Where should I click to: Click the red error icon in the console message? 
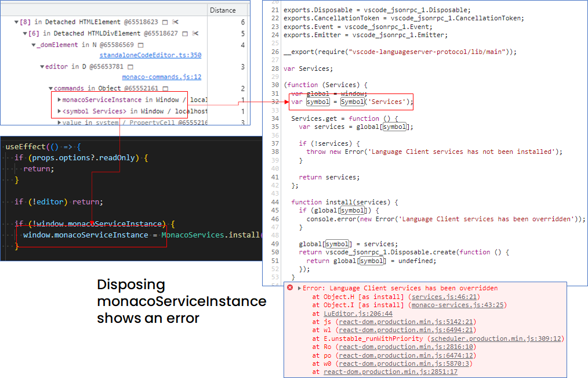(x=289, y=287)
